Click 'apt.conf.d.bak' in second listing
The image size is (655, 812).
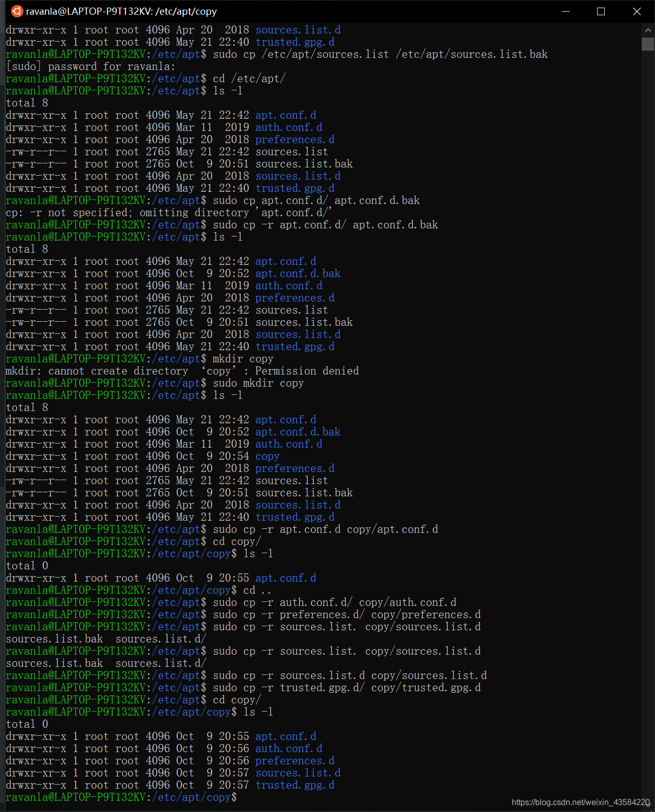click(x=298, y=274)
